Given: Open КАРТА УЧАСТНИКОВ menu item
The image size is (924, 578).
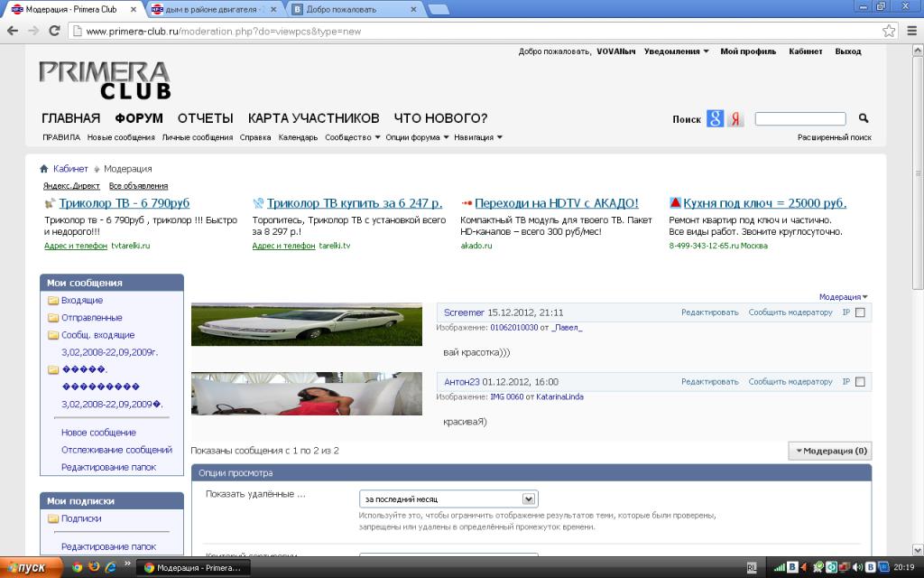Looking at the screenshot, I should [x=313, y=118].
